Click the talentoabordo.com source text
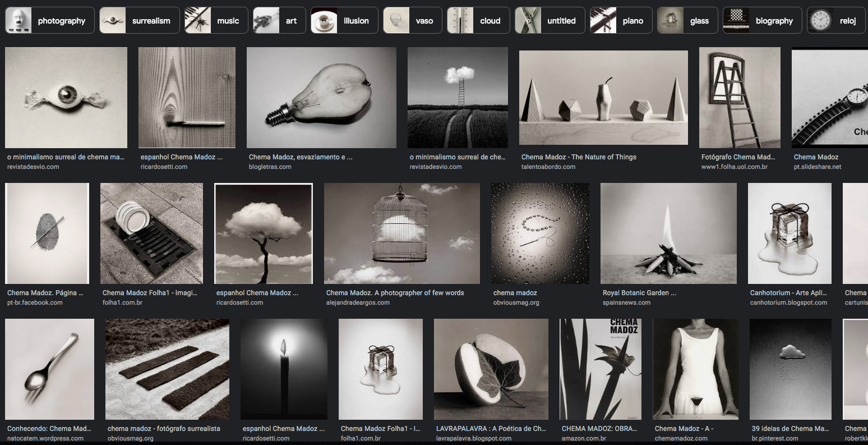The width and height of the screenshot is (868, 445). point(548,167)
